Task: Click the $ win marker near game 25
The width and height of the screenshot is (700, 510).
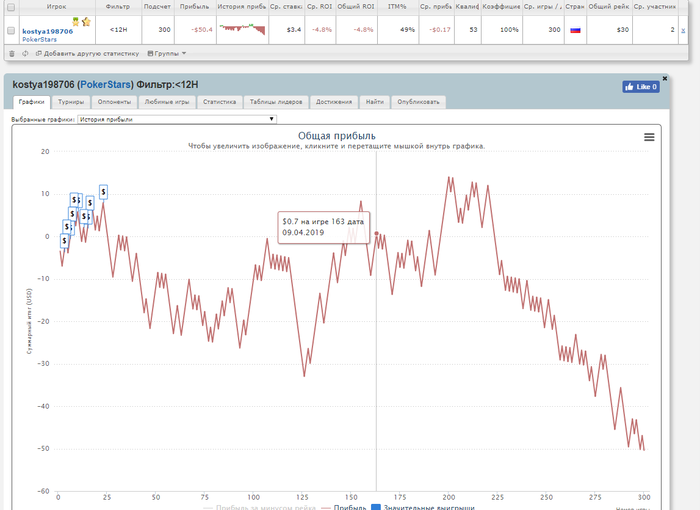Action: point(103,192)
